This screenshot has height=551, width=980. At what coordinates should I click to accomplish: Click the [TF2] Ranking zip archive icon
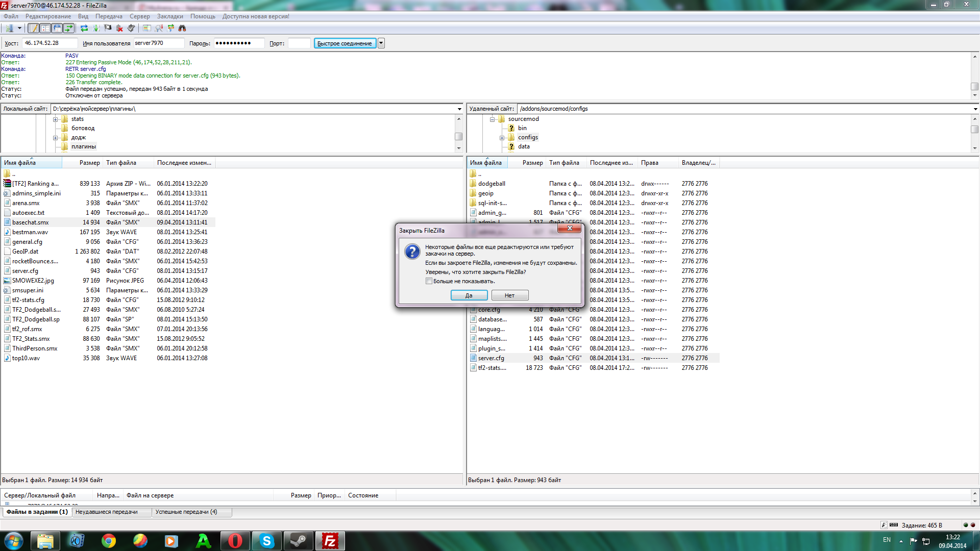pyautogui.click(x=7, y=184)
